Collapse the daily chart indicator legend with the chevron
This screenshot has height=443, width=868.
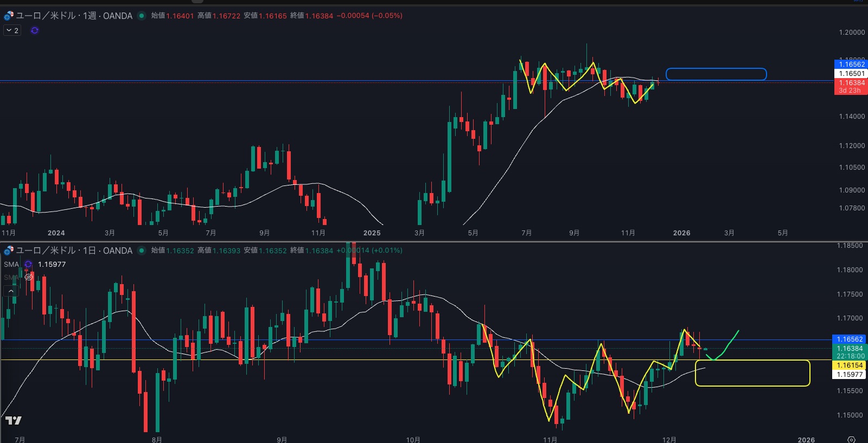pyautogui.click(x=11, y=291)
